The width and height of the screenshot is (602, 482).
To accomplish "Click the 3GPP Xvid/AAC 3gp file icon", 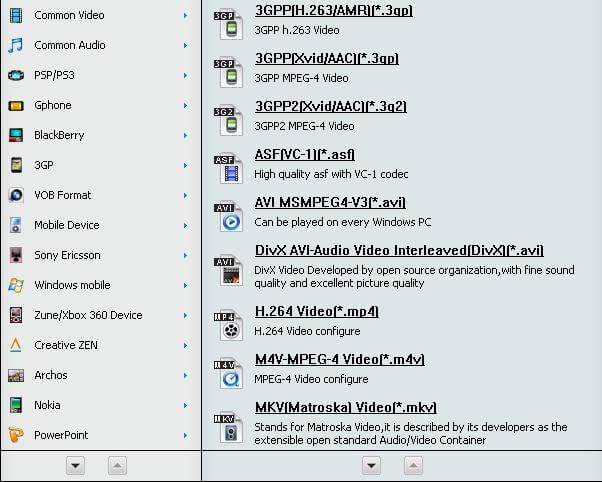I will tap(229, 73).
